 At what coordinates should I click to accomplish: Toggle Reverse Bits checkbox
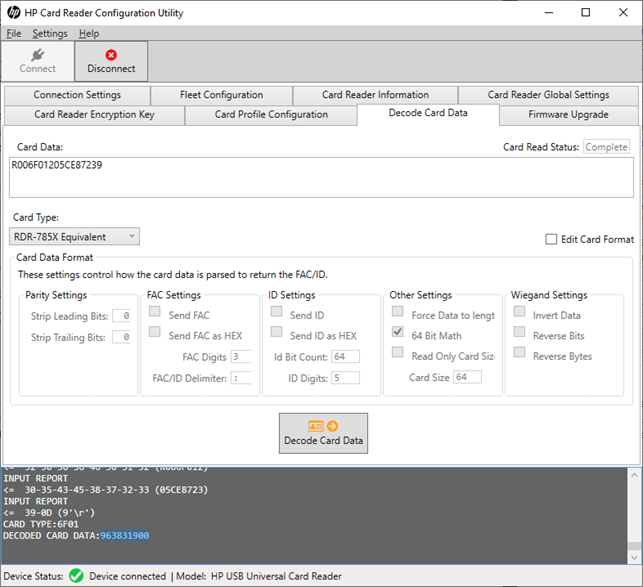(x=520, y=331)
